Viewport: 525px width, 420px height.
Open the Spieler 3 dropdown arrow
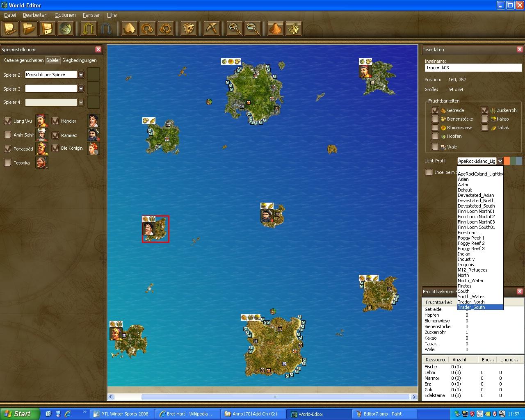tap(81, 89)
